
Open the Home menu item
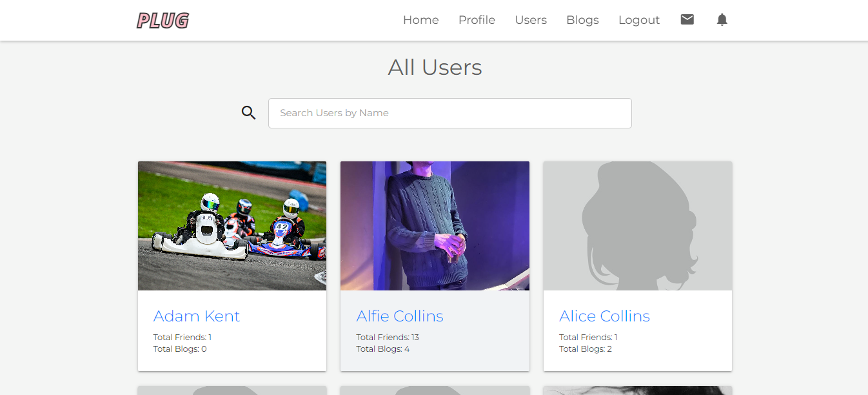pyautogui.click(x=420, y=20)
